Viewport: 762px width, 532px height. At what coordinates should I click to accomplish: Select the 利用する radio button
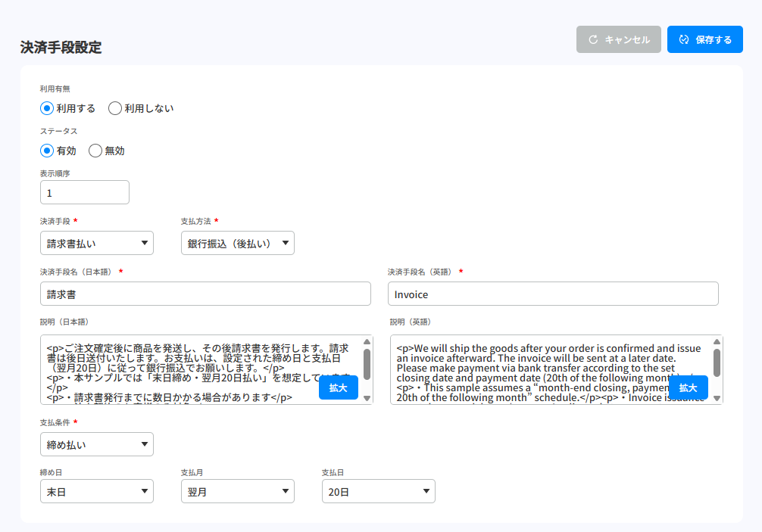coord(47,108)
